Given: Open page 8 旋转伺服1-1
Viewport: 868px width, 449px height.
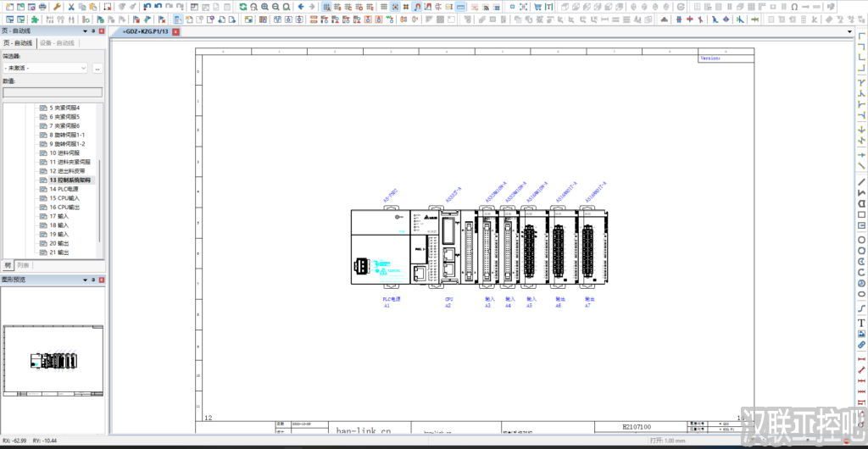Looking at the screenshot, I should pos(67,135).
